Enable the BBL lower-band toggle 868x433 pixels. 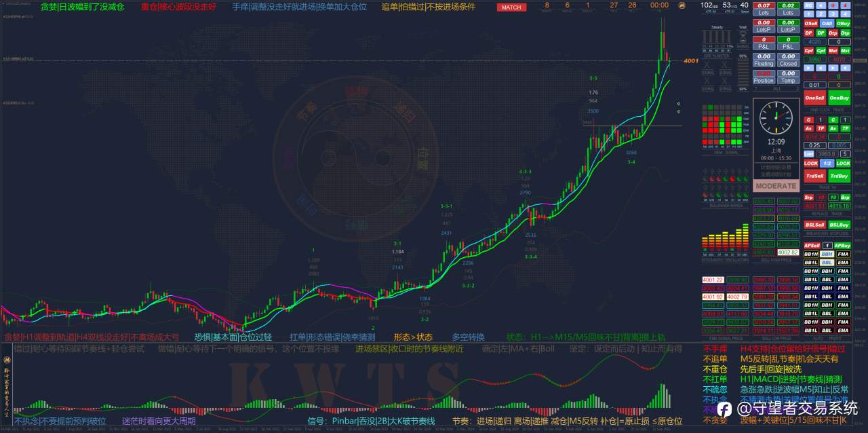point(827,262)
